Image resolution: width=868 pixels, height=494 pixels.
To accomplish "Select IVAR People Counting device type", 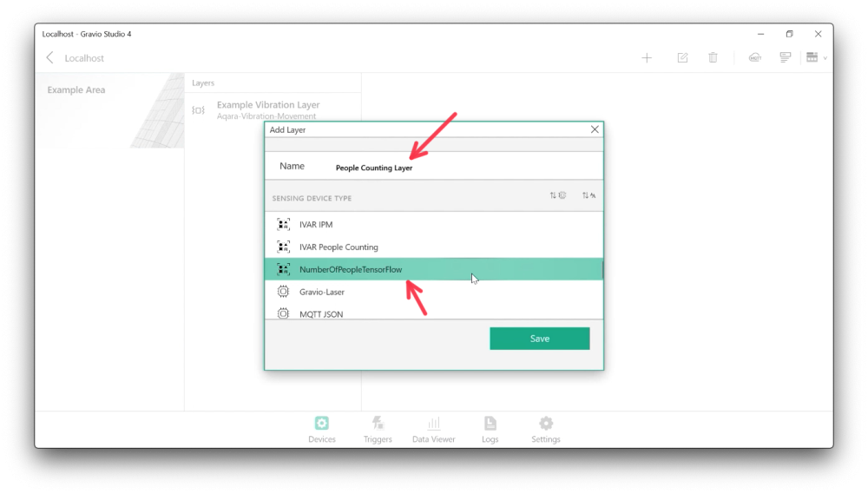I will [433, 247].
